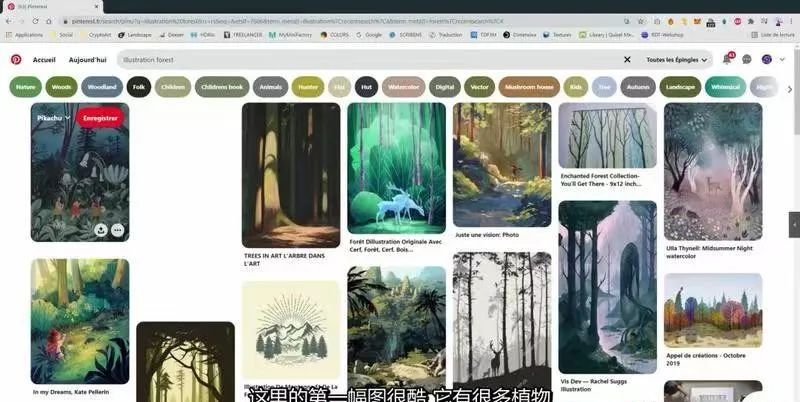This screenshot has height=402, width=800.
Task: Click the MetaMask fox extension icon
Action: (697, 21)
